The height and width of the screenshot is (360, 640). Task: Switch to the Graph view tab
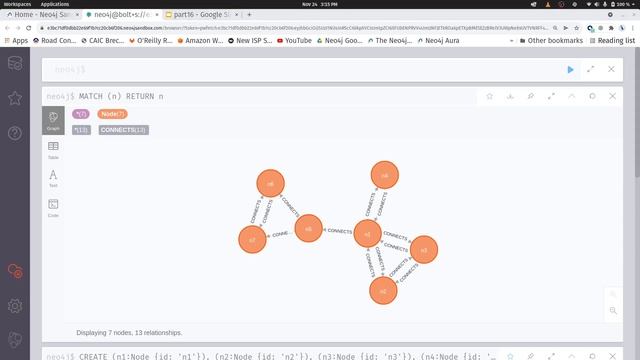coord(53,120)
